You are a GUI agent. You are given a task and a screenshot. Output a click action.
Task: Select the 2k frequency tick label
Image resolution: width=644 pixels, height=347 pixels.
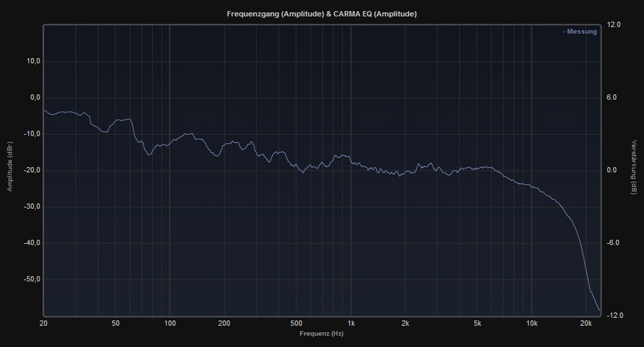click(x=405, y=324)
